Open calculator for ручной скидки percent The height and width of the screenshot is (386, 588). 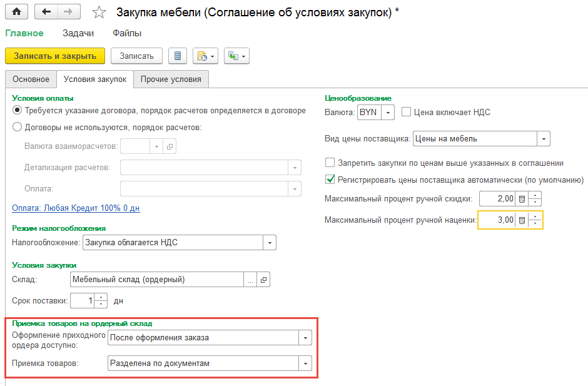pos(521,199)
